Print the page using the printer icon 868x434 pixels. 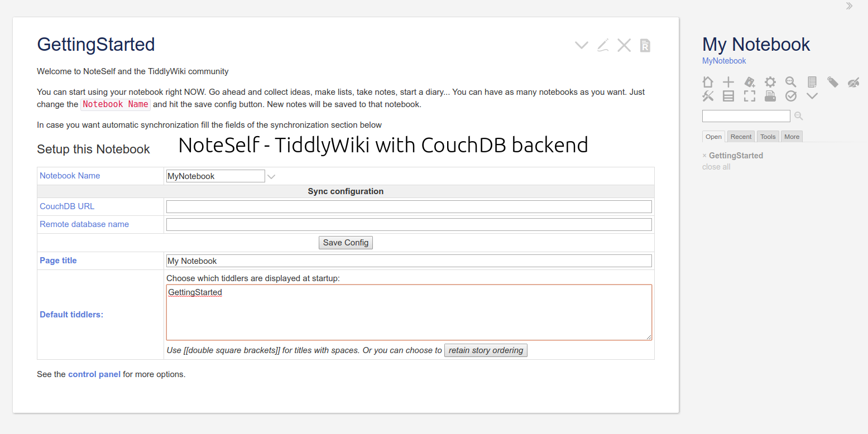(770, 95)
